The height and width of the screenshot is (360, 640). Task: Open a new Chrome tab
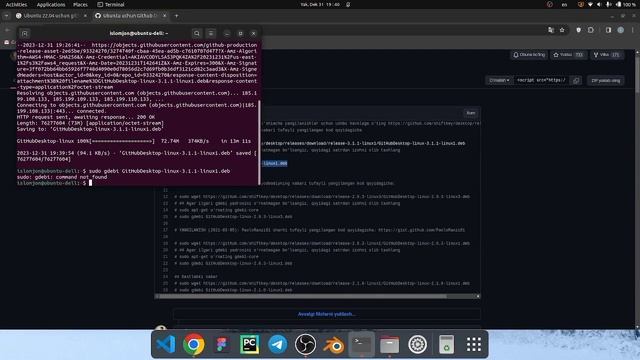pos(176,16)
